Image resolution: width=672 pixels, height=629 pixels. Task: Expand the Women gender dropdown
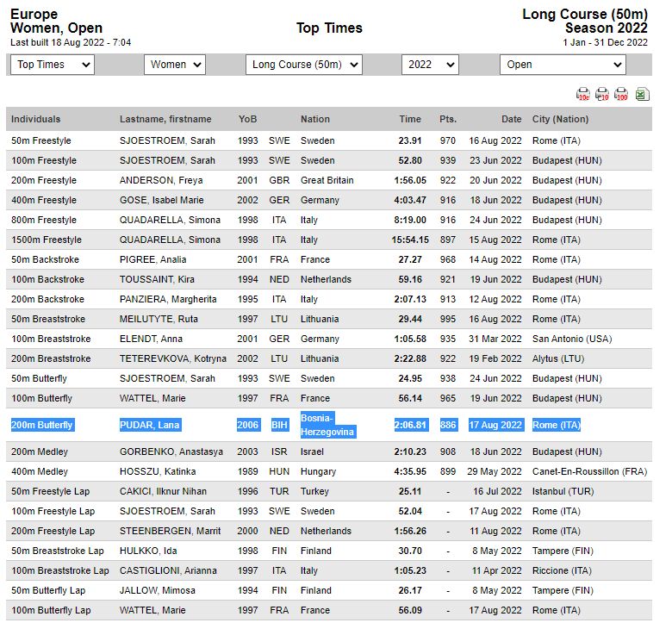coord(173,65)
